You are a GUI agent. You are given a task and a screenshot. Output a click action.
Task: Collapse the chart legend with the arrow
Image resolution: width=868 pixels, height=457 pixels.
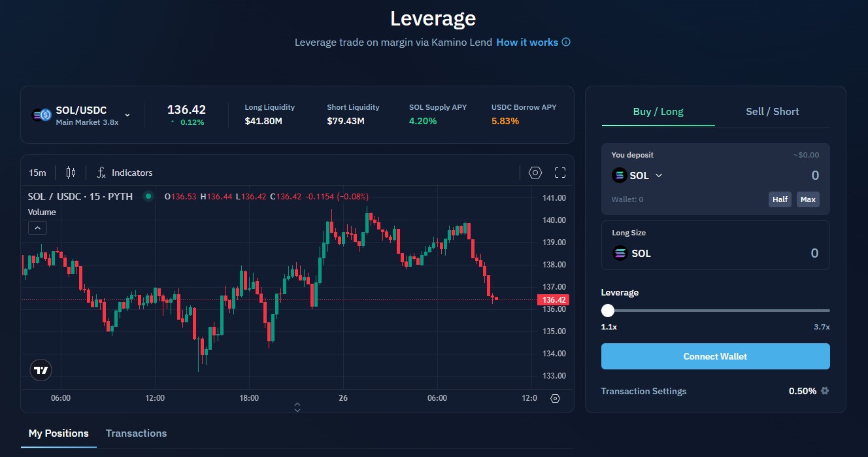tap(37, 228)
